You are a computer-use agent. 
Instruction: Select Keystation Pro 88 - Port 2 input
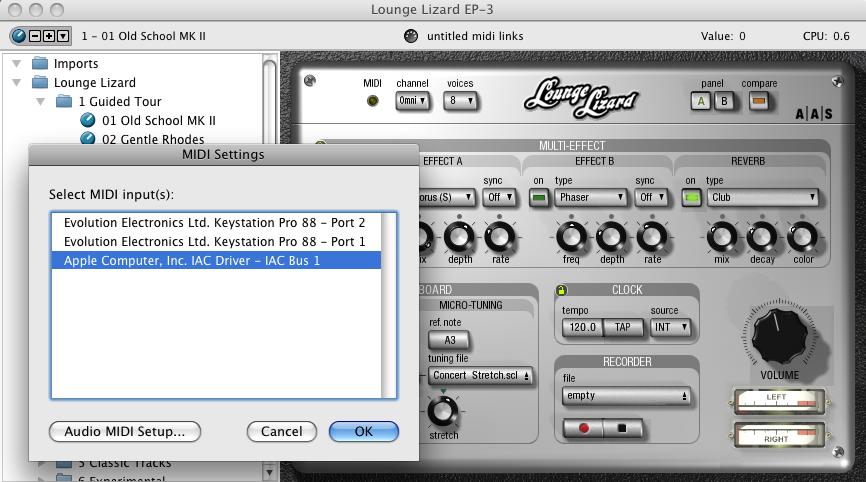(216, 223)
